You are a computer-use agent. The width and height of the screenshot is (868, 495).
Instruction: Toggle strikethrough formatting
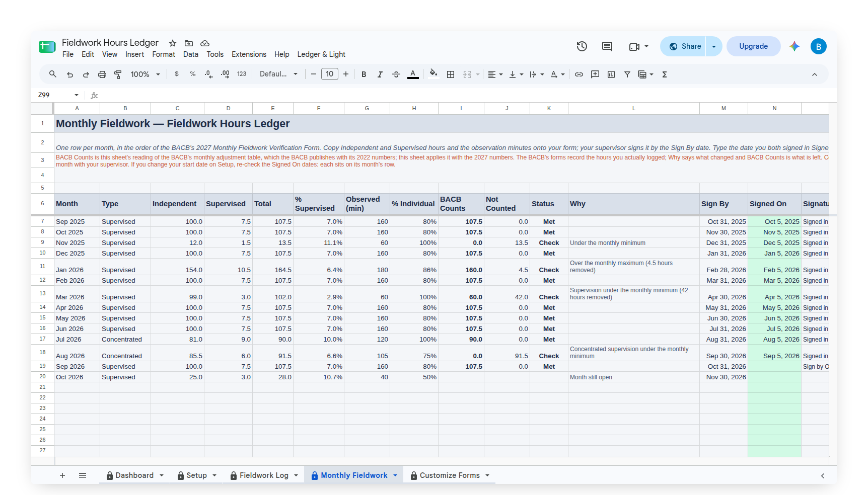coord(396,74)
